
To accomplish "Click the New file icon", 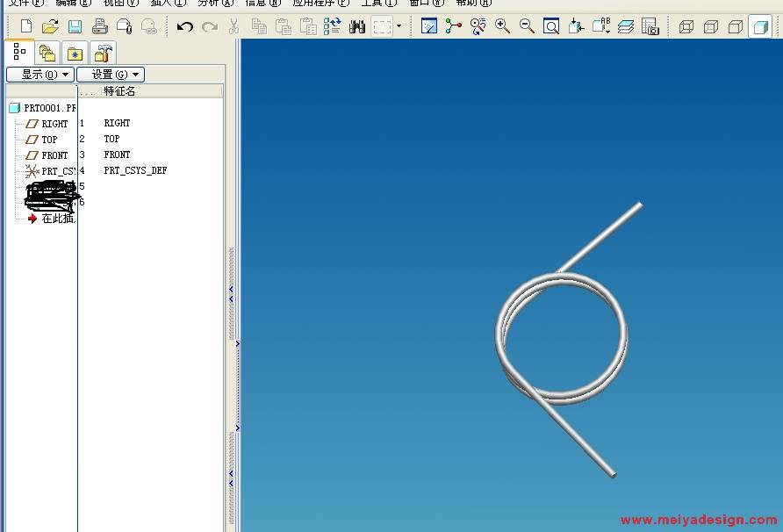I will [26, 27].
